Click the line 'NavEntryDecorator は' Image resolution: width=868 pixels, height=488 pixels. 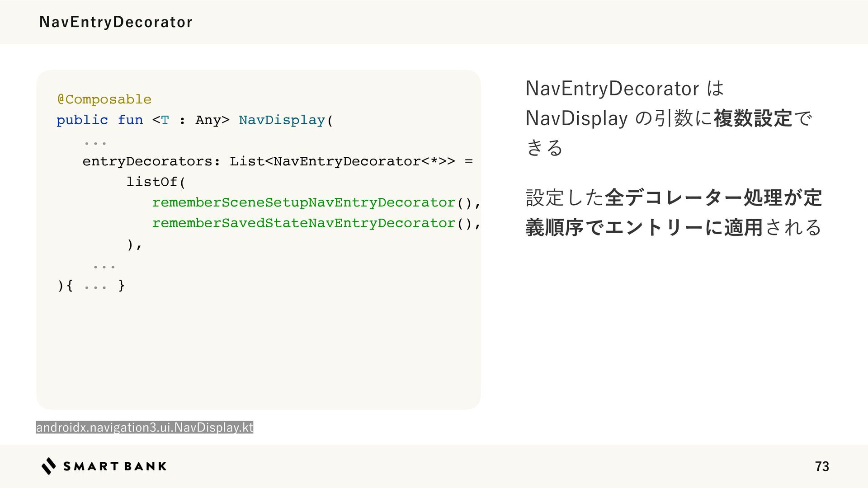(624, 88)
